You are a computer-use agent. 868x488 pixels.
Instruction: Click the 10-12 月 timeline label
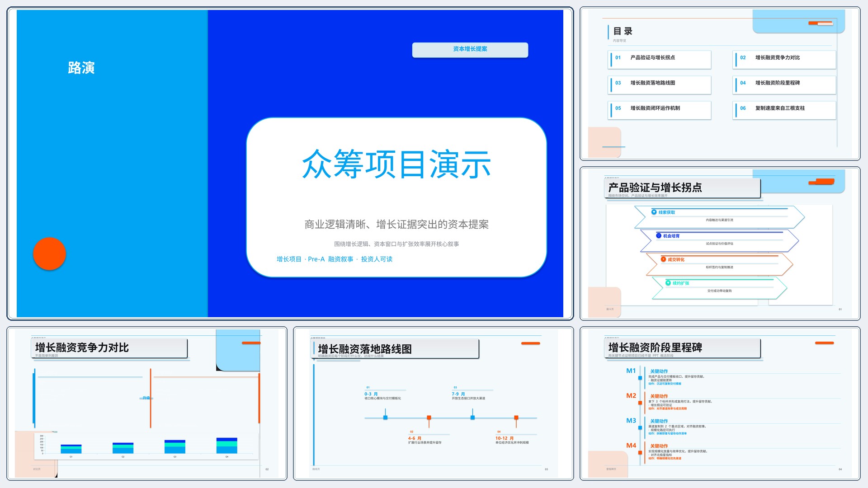pyautogui.click(x=505, y=438)
